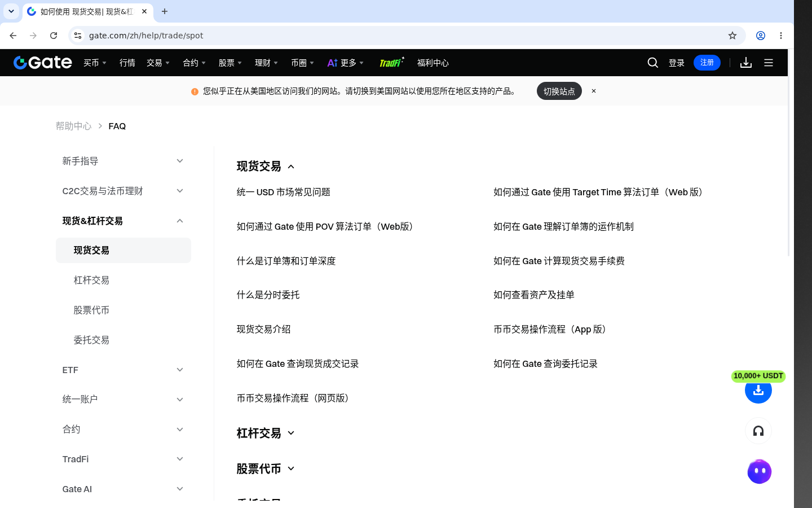The height and width of the screenshot is (508, 812).
Task: Go to 帮助中心 breadcrumb
Action: pos(73,126)
